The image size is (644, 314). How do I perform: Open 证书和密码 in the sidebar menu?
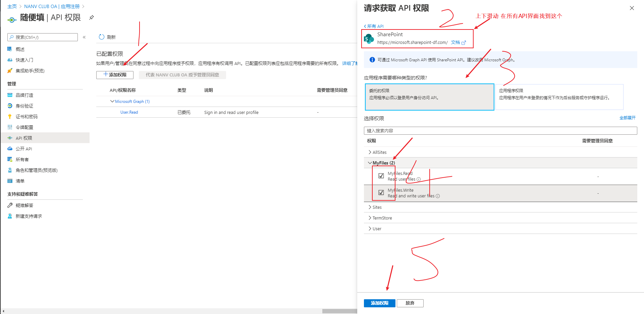point(26,117)
